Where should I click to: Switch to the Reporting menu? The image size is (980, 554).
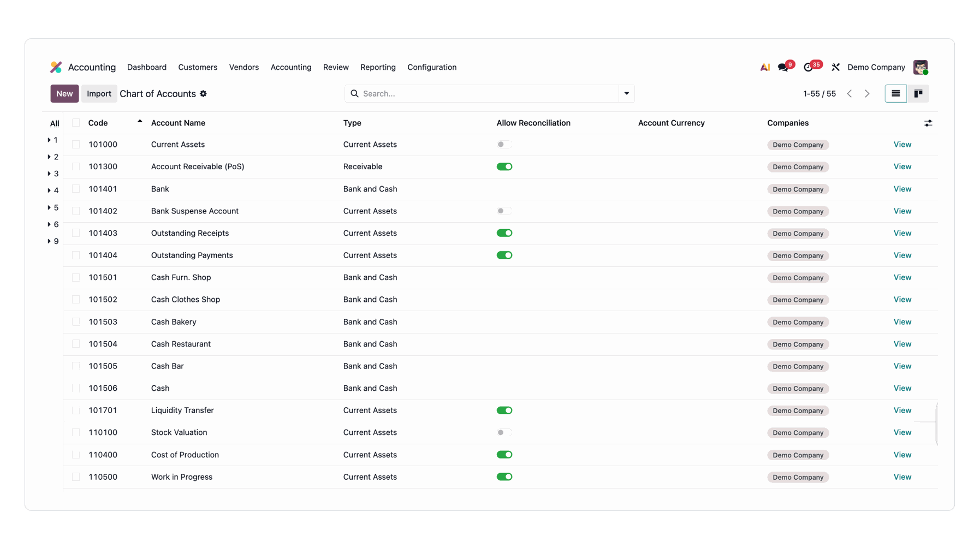[378, 67]
